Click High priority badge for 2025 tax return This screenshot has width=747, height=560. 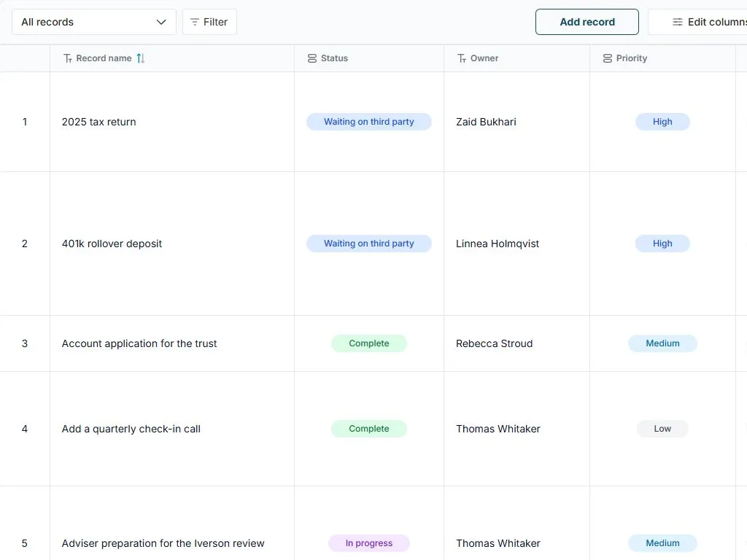pyautogui.click(x=662, y=122)
